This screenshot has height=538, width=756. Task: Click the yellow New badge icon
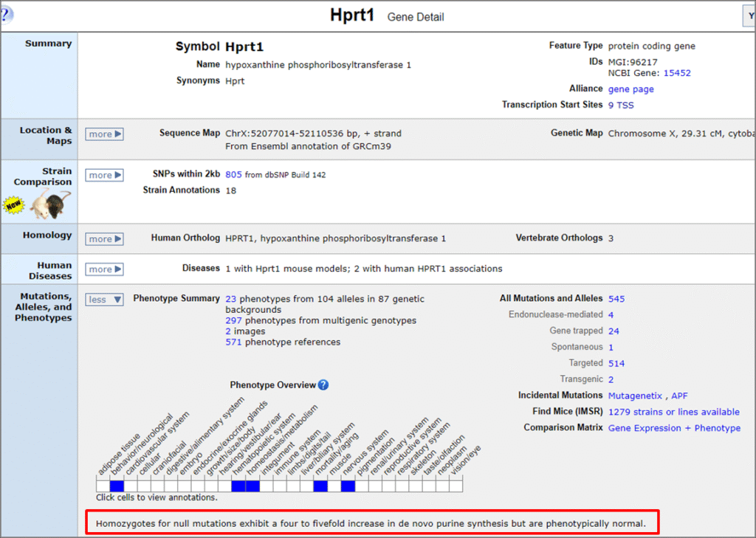point(13,205)
